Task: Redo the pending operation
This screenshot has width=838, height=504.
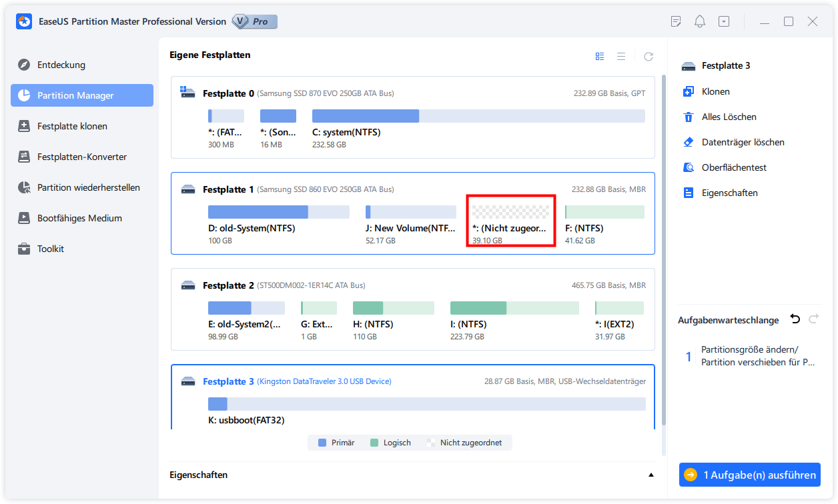Action: pyautogui.click(x=813, y=319)
